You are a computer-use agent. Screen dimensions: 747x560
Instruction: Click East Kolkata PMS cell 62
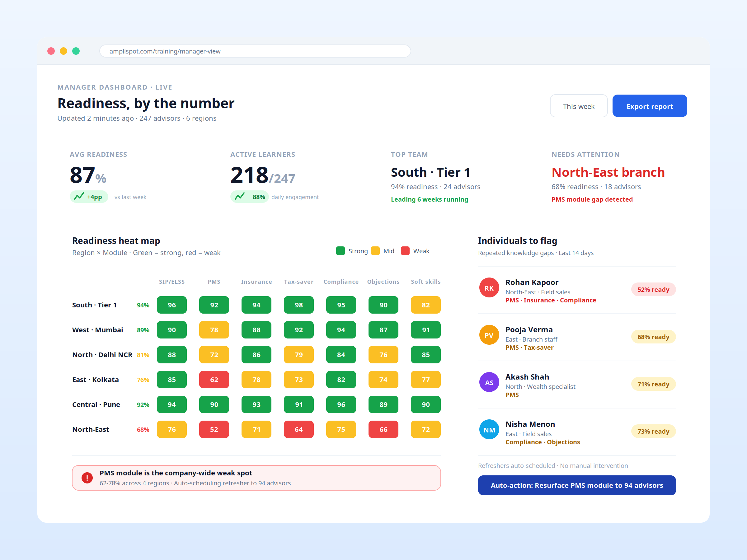(x=214, y=380)
